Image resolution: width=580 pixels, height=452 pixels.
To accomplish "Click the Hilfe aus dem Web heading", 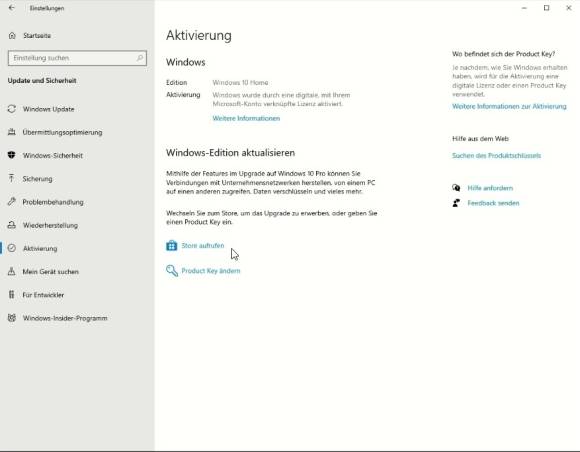I will [x=480, y=139].
